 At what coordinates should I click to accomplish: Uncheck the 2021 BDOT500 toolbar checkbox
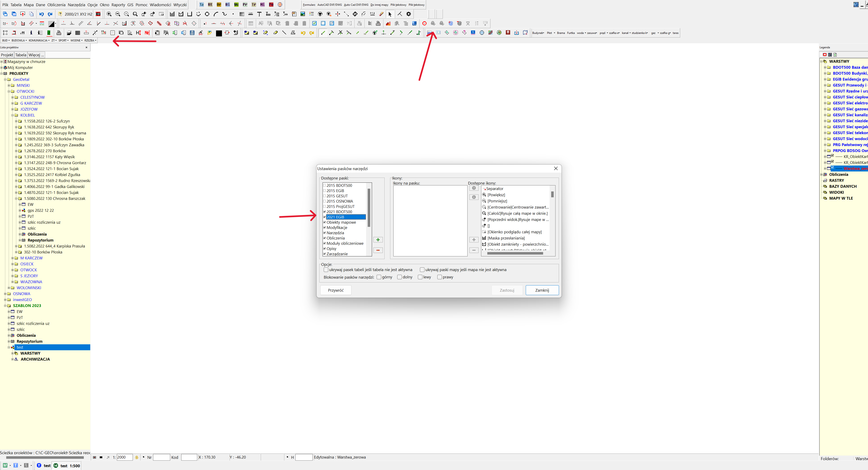[324, 212]
